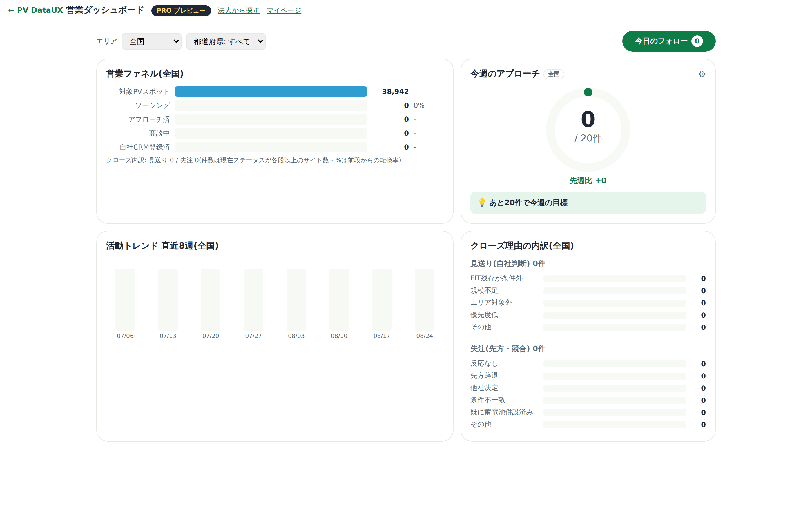Screen dimensions: 812x510
Task: Click the アプローチ済 funnel row label
Action: (149, 119)
